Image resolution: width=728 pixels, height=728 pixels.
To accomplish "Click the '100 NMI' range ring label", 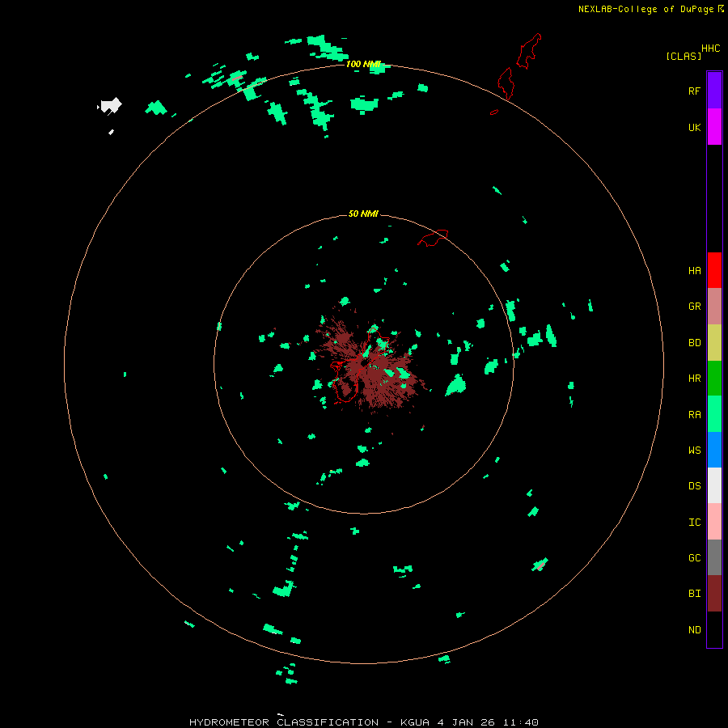I will tap(363, 64).
